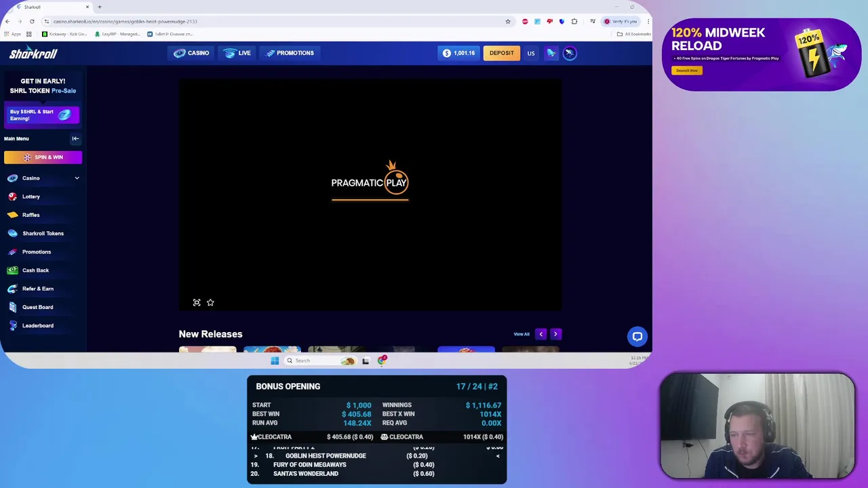Open the Task View taskbar icon
The width and height of the screenshot is (868, 488).
point(366,361)
